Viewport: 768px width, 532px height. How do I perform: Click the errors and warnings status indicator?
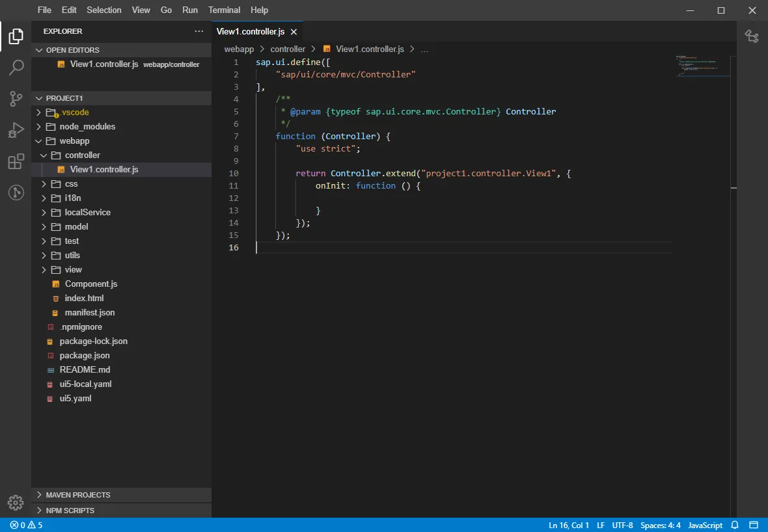26,525
